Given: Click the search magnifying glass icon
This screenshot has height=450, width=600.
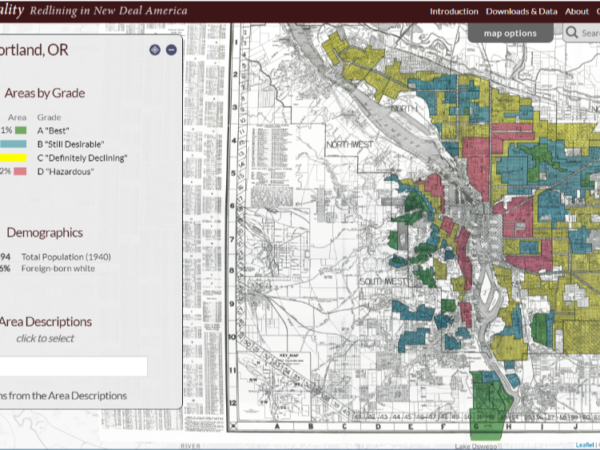Looking at the screenshot, I should (x=572, y=33).
